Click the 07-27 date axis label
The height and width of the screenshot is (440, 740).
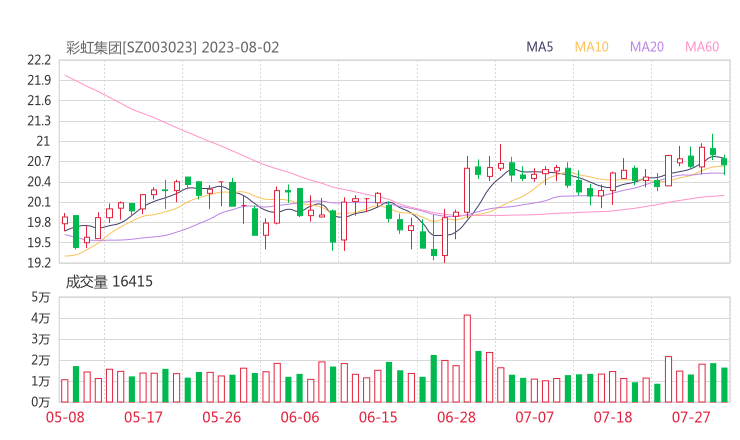pos(691,417)
